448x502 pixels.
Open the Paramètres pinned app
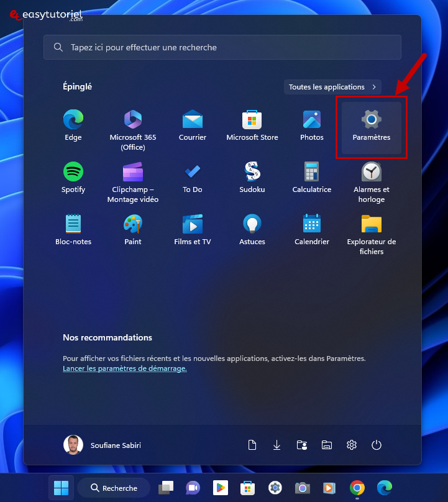371,125
